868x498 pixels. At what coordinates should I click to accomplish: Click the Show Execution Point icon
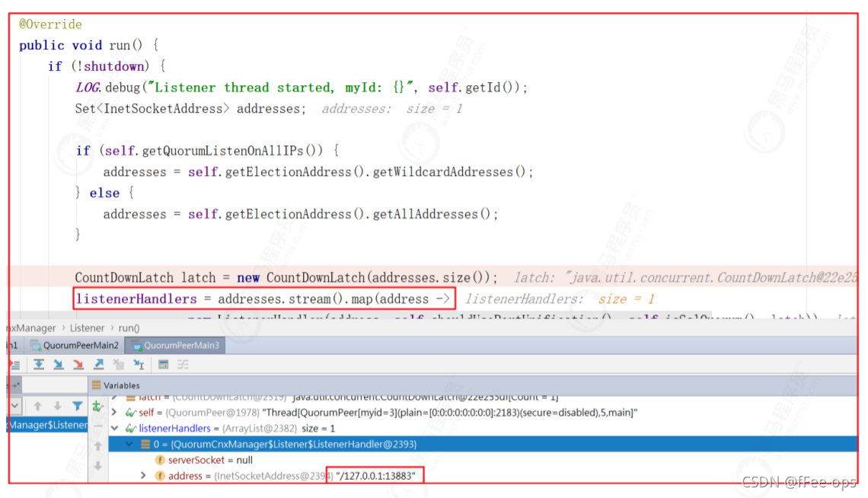[x=15, y=365]
